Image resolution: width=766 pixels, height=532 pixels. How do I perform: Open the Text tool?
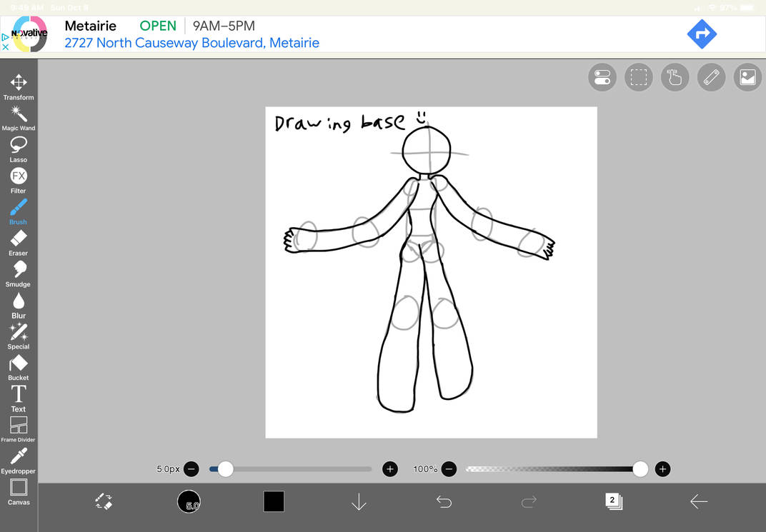point(18,397)
